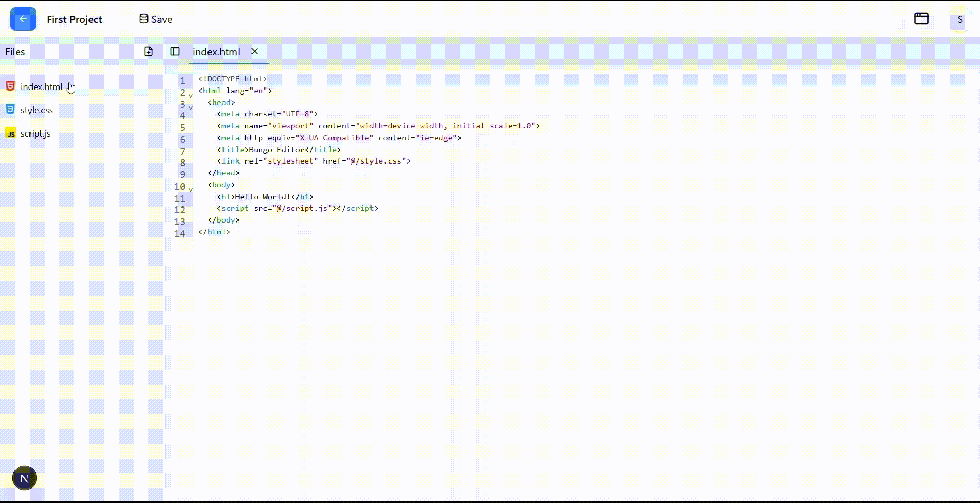Viewport: 980px width, 503px height.
Task: Click line number 14 in the gutter
Action: click(x=180, y=233)
